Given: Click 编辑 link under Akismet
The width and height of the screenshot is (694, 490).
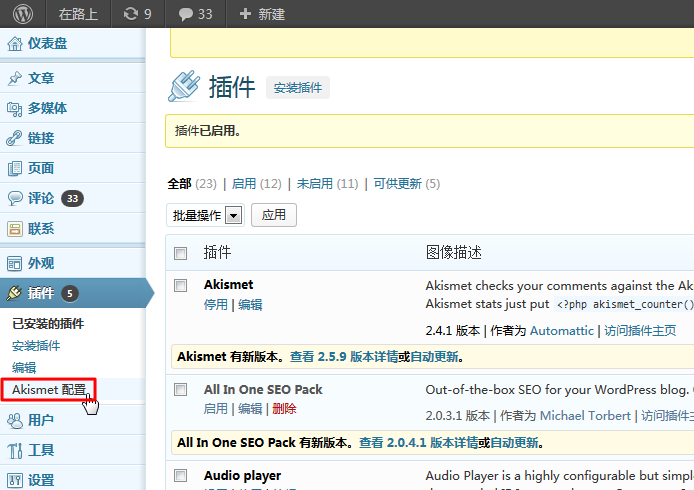Looking at the screenshot, I should (250, 305).
